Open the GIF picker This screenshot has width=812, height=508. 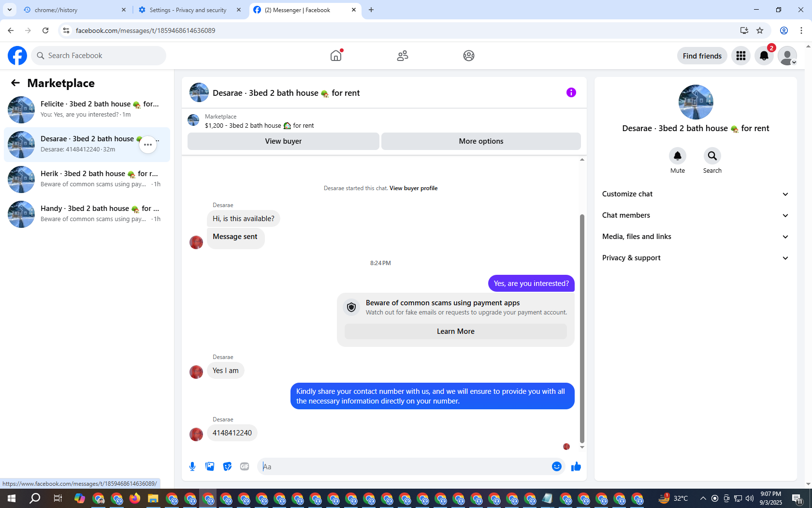point(245,466)
